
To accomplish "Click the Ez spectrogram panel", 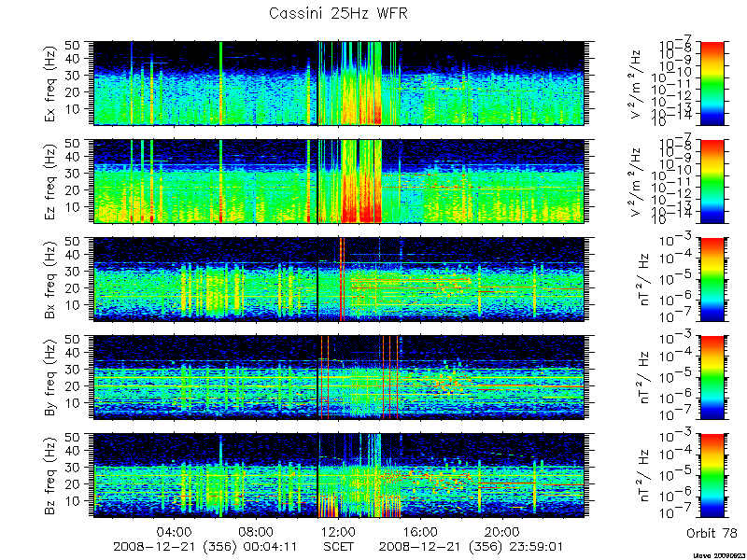I will click(339, 181).
